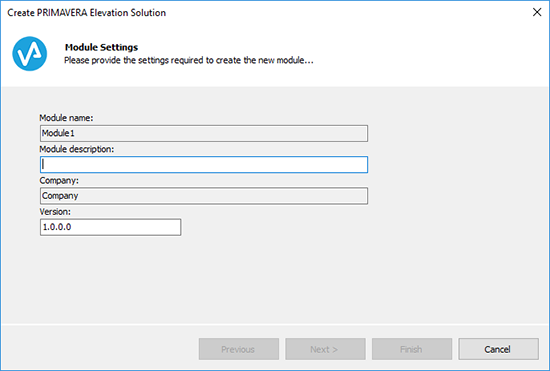Viewport: 550px width, 371px height.
Task: Focus the Module description text box
Action: pos(204,164)
